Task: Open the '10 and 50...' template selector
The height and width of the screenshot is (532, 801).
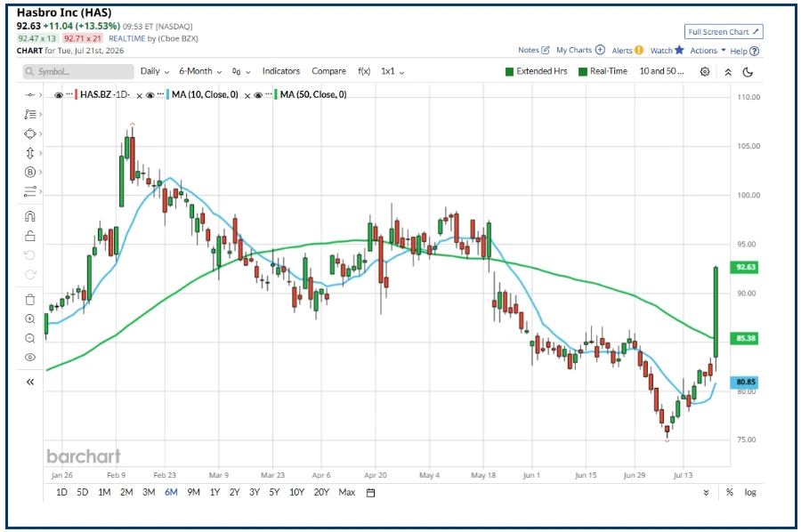Action: pos(661,71)
